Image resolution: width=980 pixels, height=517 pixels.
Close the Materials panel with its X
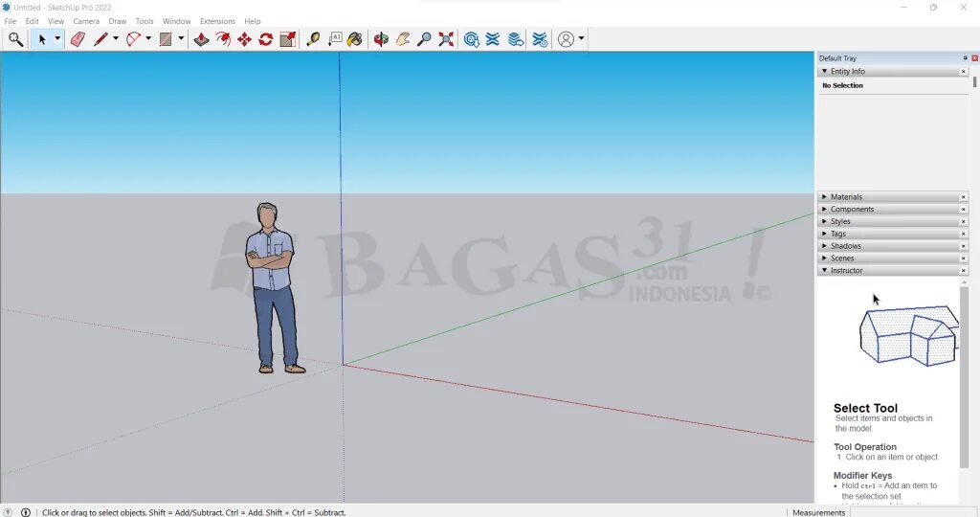[x=963, y=197]
